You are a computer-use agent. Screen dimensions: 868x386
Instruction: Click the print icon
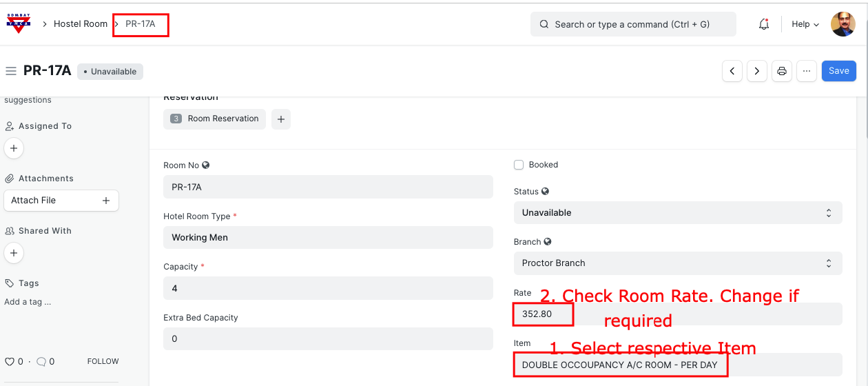pos(782,71)
